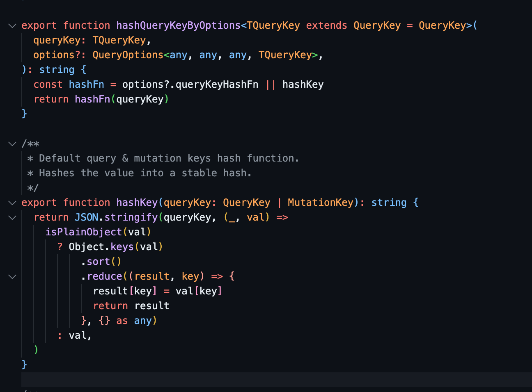This screenshot has height=392, width=532.
Task: Collapse the hashQueryKeyByOptions function fold chevron
Action: (12, 25)
